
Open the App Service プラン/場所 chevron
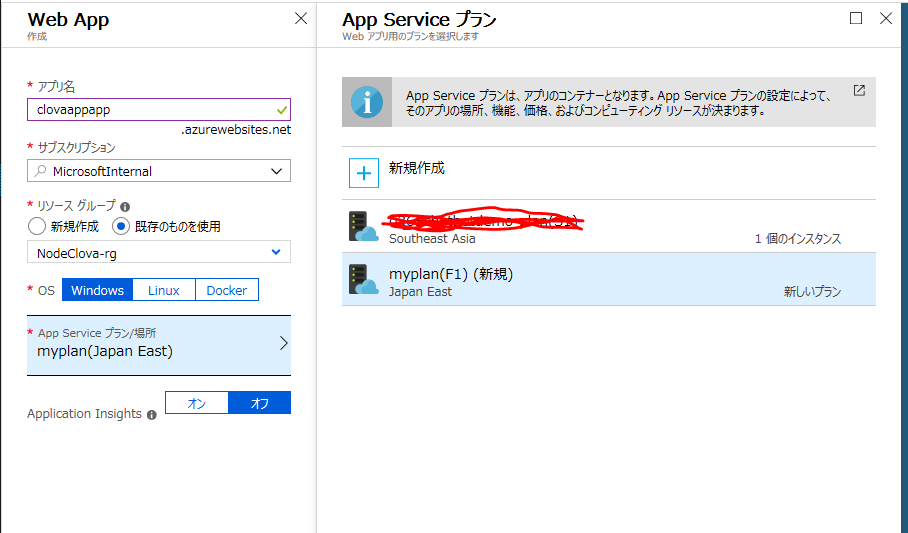284,343
